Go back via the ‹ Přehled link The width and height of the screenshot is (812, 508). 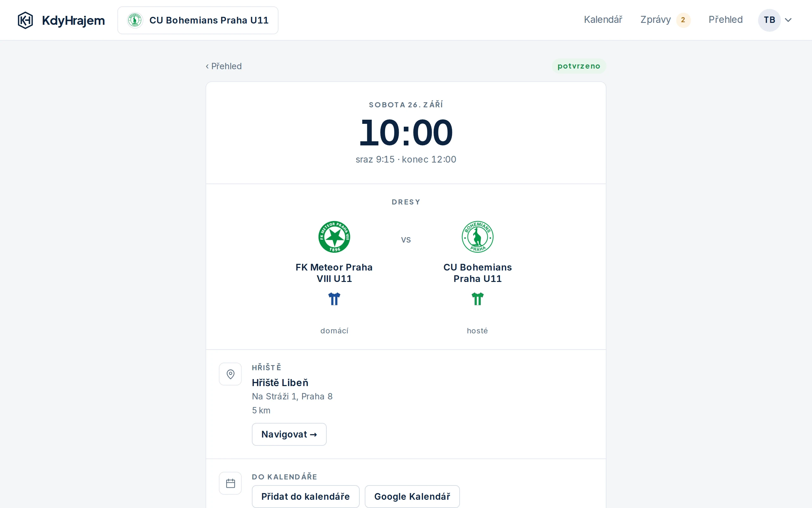point(224,66)
